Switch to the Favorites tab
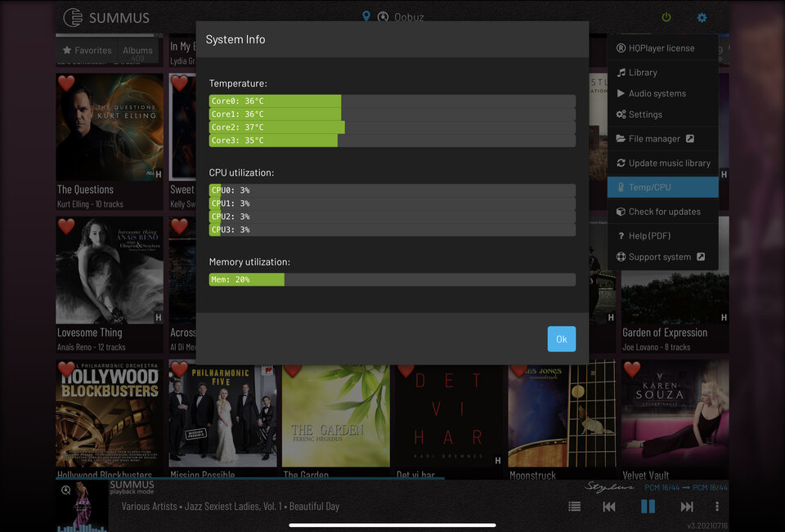Screen dimensions: 785x532 tap(87, 50)
